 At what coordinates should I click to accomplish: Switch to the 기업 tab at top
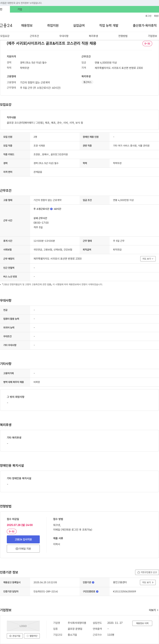tap(20, 9)
